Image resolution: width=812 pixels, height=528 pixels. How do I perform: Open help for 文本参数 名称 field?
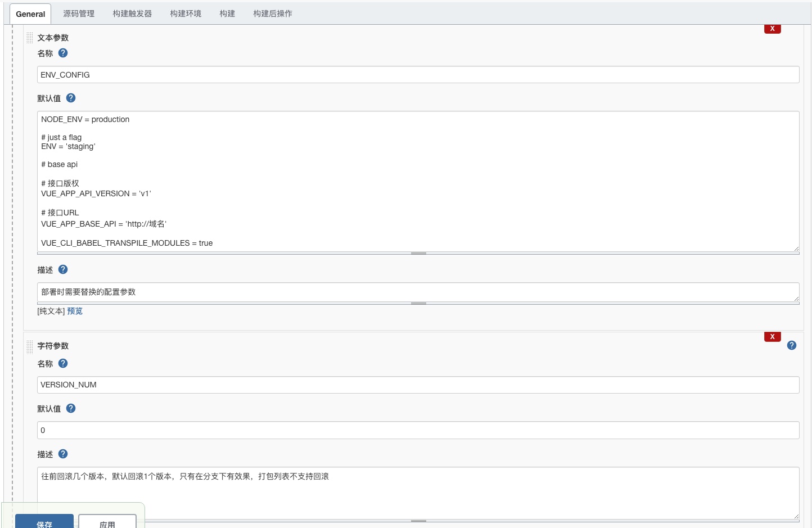(x=63, y=53)
